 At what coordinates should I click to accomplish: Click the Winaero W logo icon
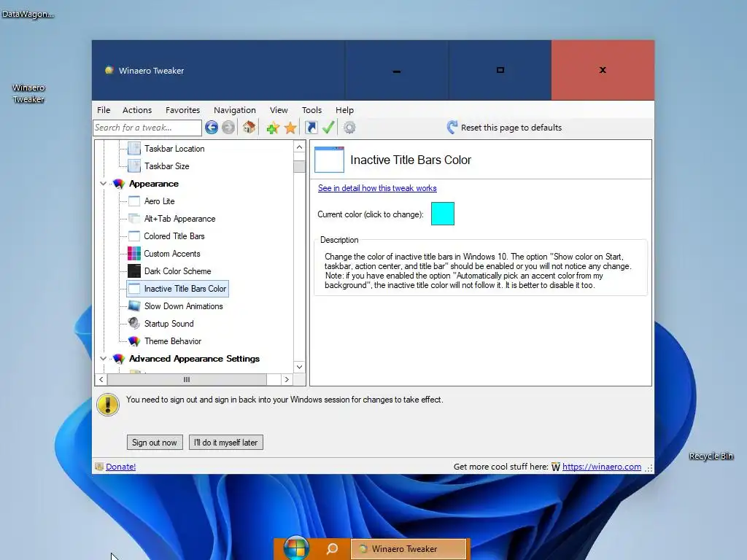(x=555, y=467)
